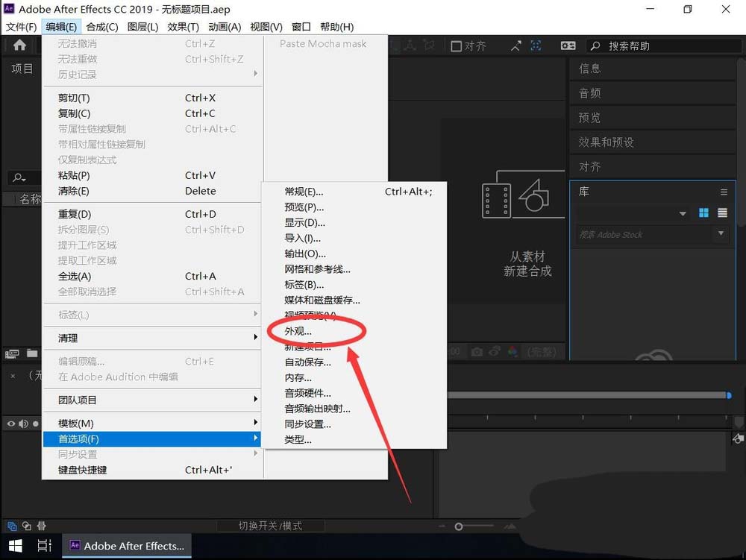Open the 信息 panel
The image size is (746, 560).
590,69
